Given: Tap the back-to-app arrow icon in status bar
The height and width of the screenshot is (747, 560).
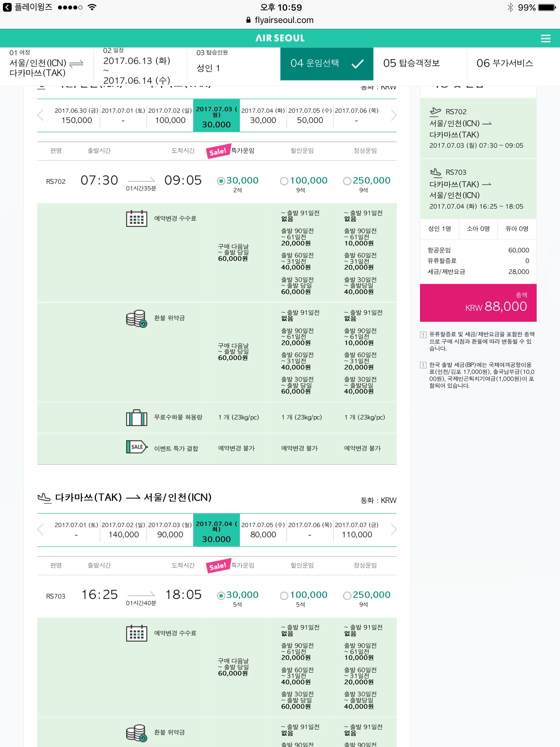Looking at the screenshot, I should pyautogui.click(x=7, y=7).
